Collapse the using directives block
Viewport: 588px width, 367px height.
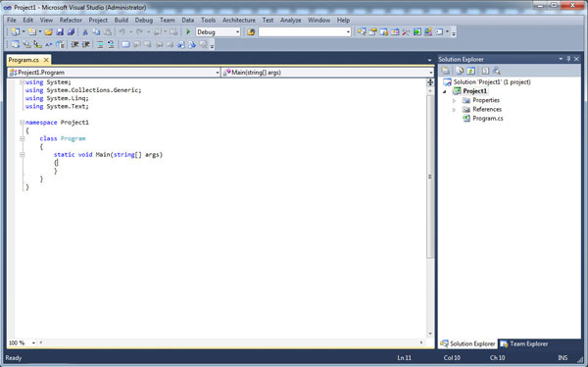tap(22, 81)
